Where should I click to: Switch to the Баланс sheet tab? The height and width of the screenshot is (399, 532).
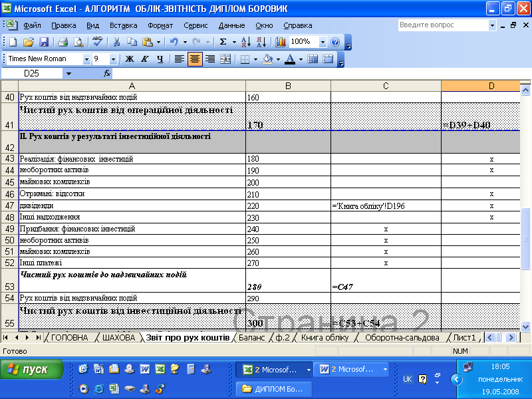tap(251, 338)
